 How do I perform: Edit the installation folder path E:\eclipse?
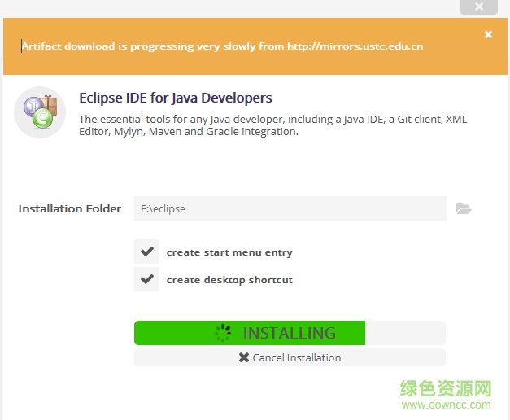click(290, 208)
